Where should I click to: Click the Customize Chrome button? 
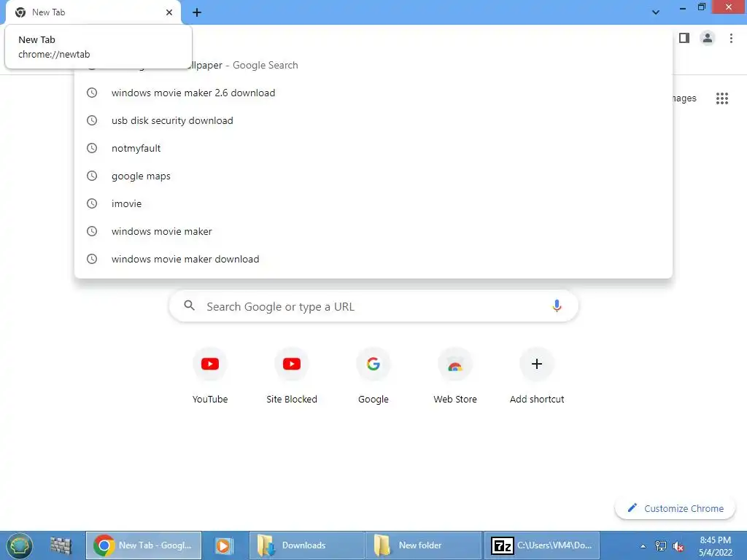point(675,508)
